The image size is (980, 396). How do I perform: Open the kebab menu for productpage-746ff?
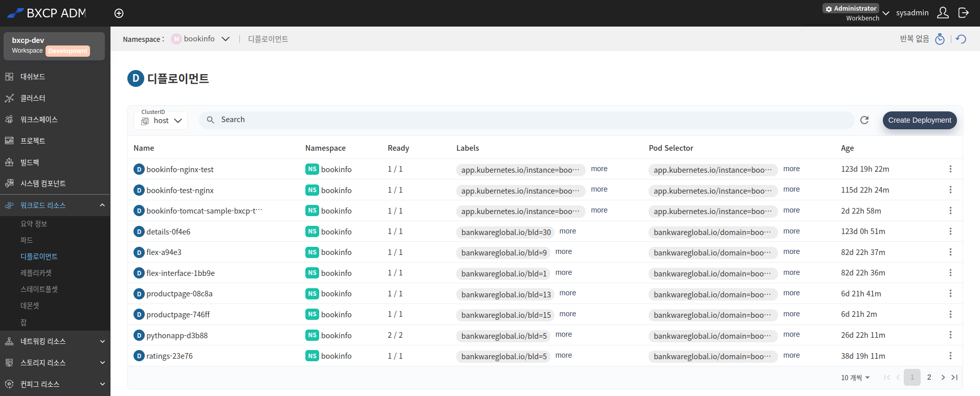[x=950, y=314]
